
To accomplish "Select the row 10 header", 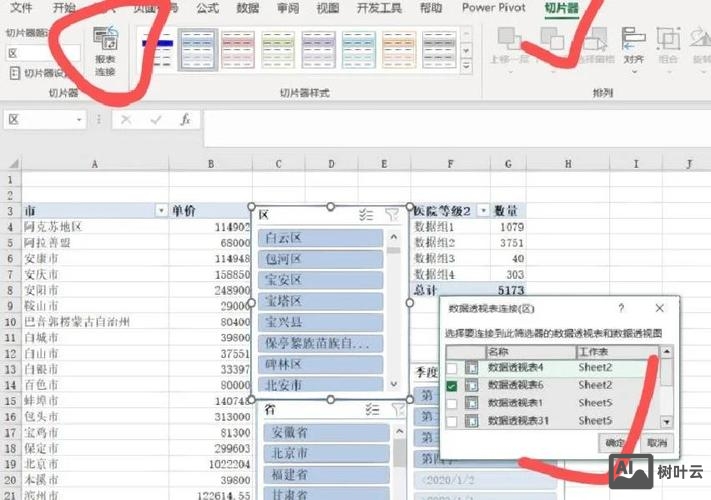I will coord(10,322).
